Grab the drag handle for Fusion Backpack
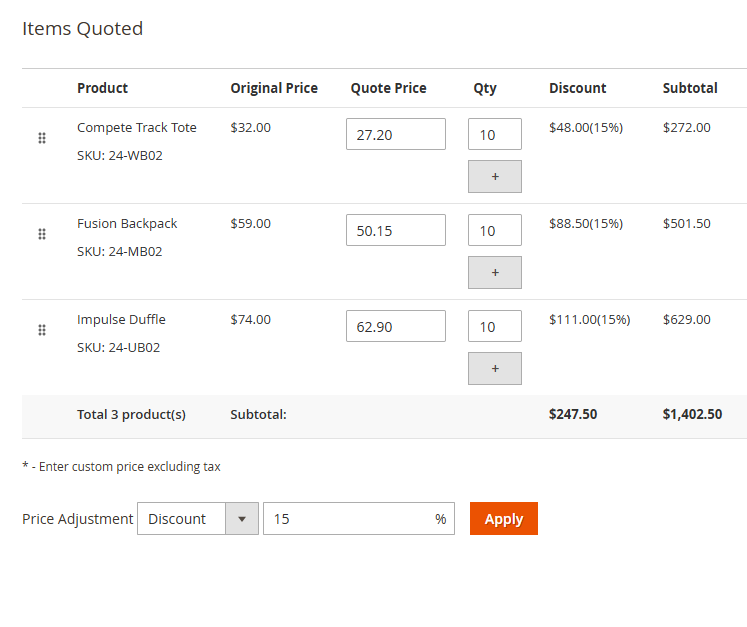 42,234
